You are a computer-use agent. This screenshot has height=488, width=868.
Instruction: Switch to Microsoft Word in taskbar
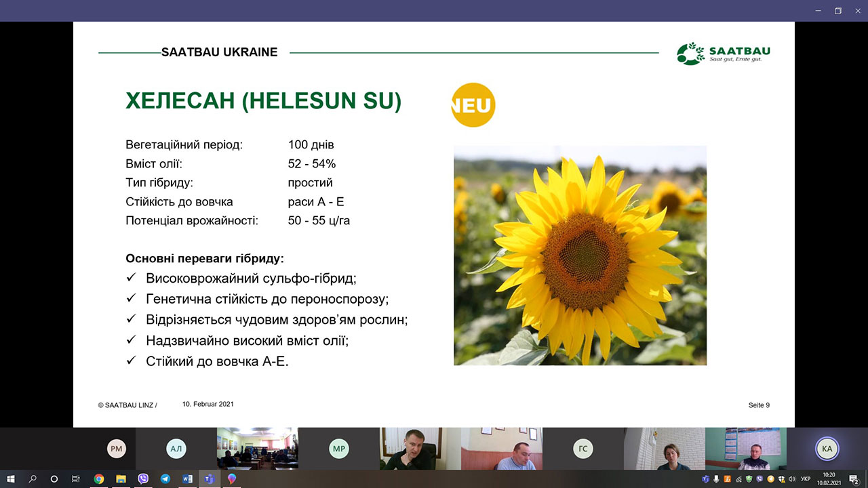pos(187,479)
